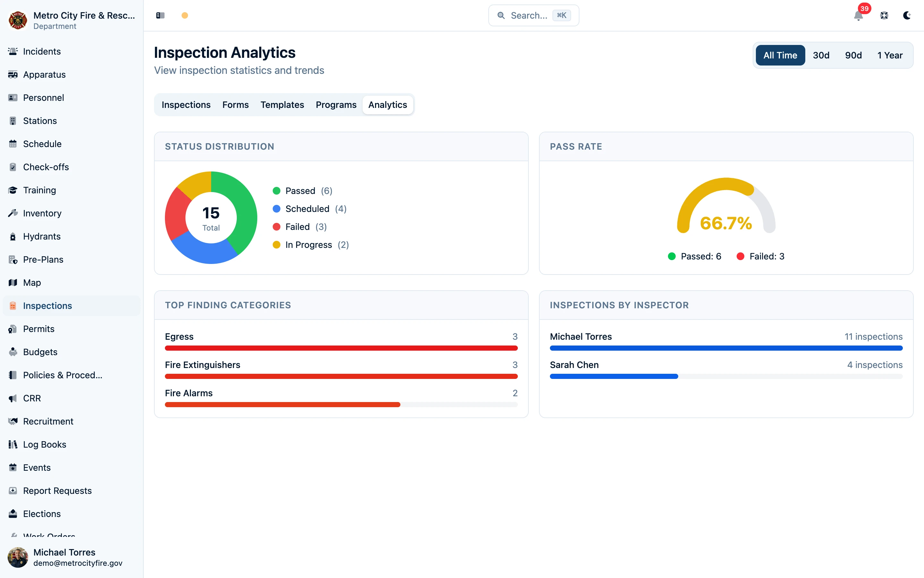Screen dimensions: 924x578
Task: Select the Analytics tab
Action: 388,105
